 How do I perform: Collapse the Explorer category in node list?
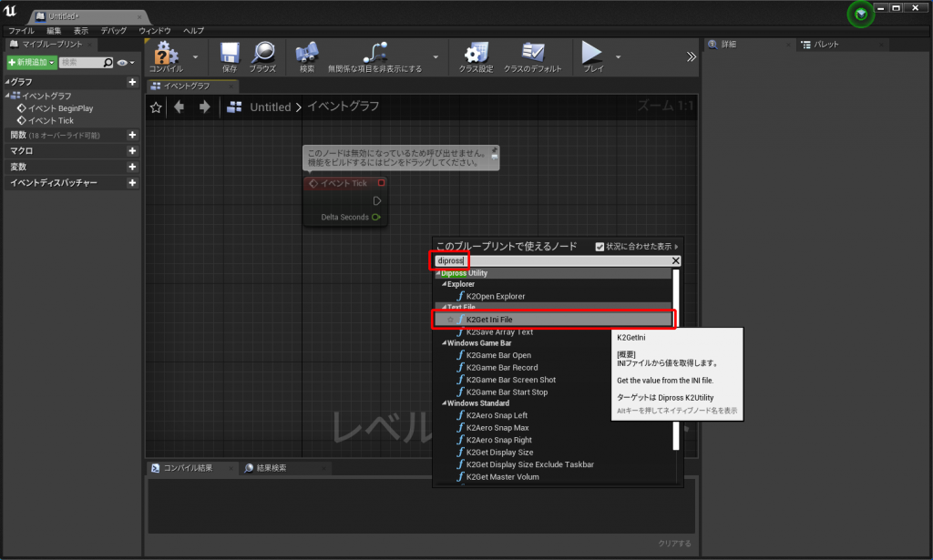[x=444, y=284]
